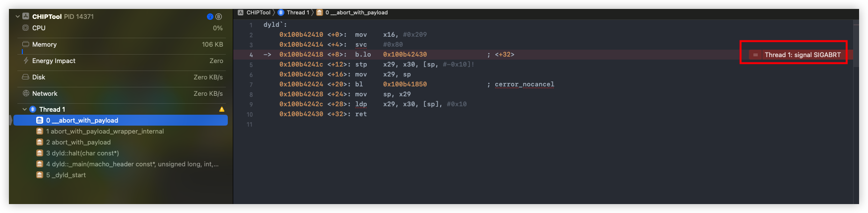Click the paused process icon next to PID
868x213 pixels.
pyautogui.click(x=218, y=16)
